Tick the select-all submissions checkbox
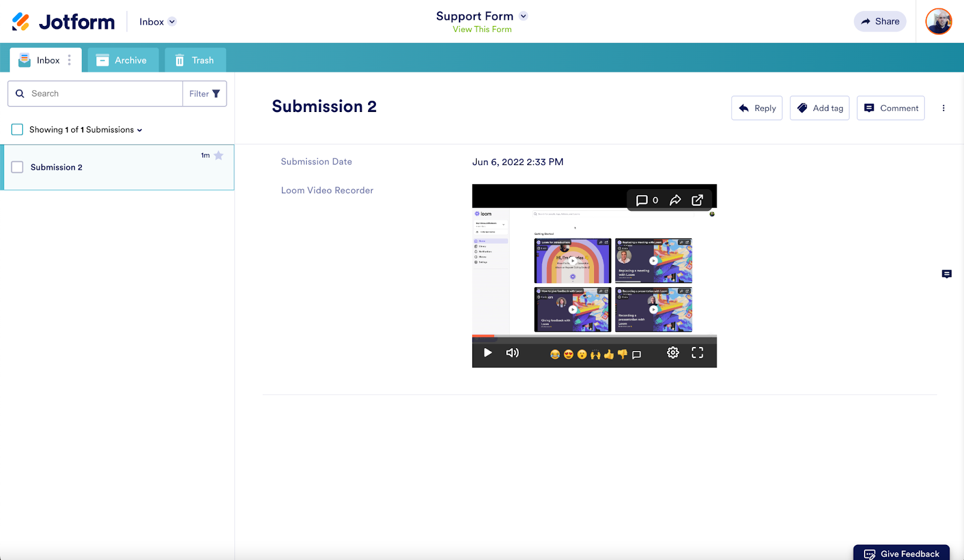Viewport: 964px width, 560px height. coord(17,129)
